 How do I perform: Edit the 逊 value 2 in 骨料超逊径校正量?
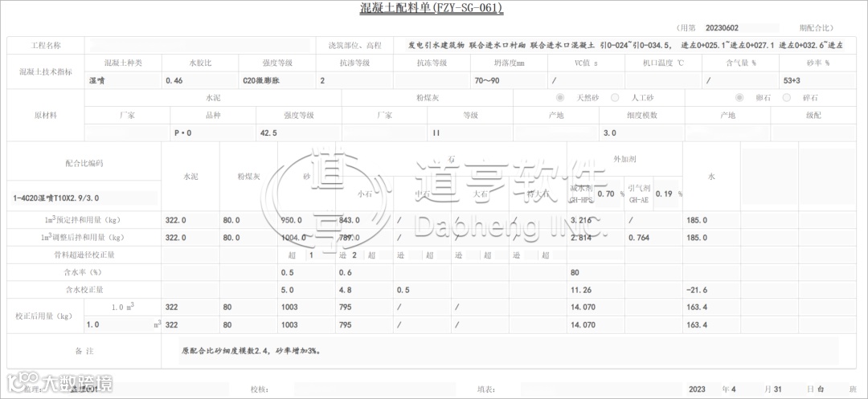tap(357, 255)
